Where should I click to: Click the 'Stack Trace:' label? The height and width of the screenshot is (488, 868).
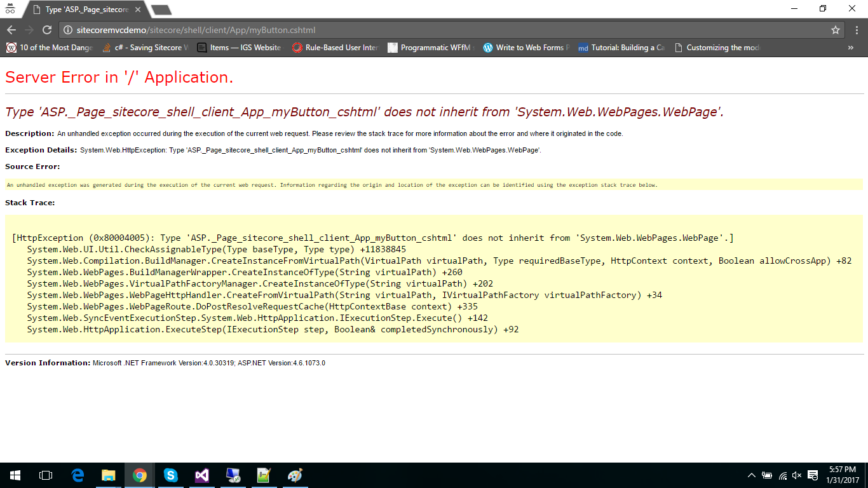point(30,203)
